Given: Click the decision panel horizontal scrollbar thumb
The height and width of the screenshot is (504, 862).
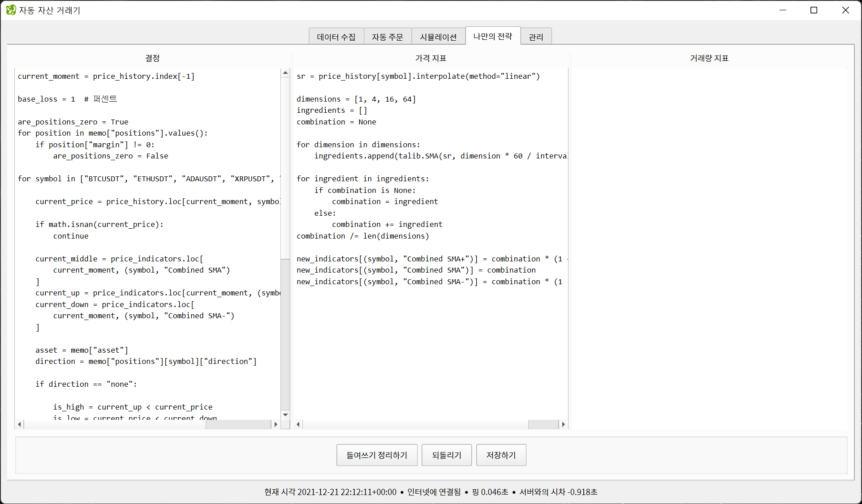Looking at the screenshot, I should coord(238,424).
